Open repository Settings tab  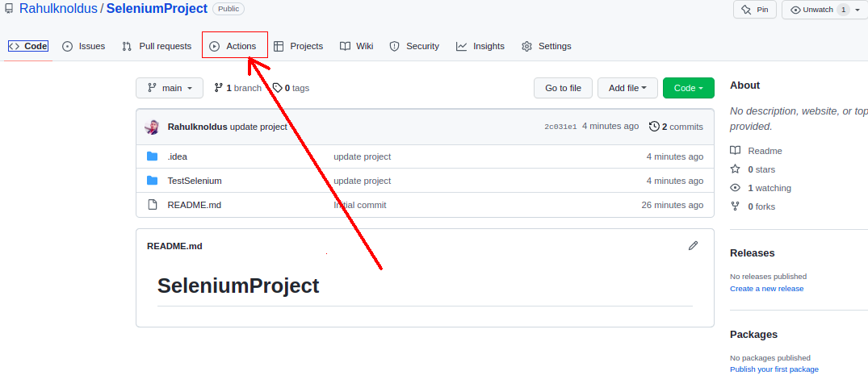(x=547, y=47)
